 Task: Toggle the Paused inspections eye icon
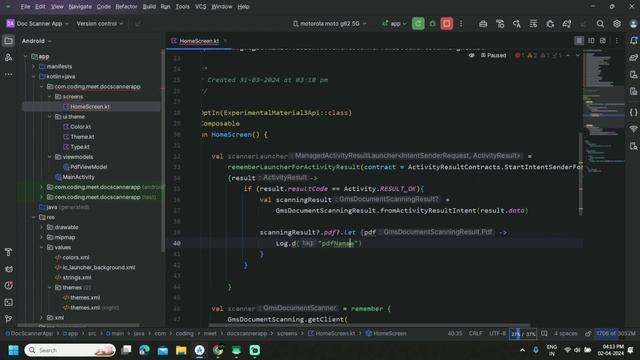pos(471,55)
